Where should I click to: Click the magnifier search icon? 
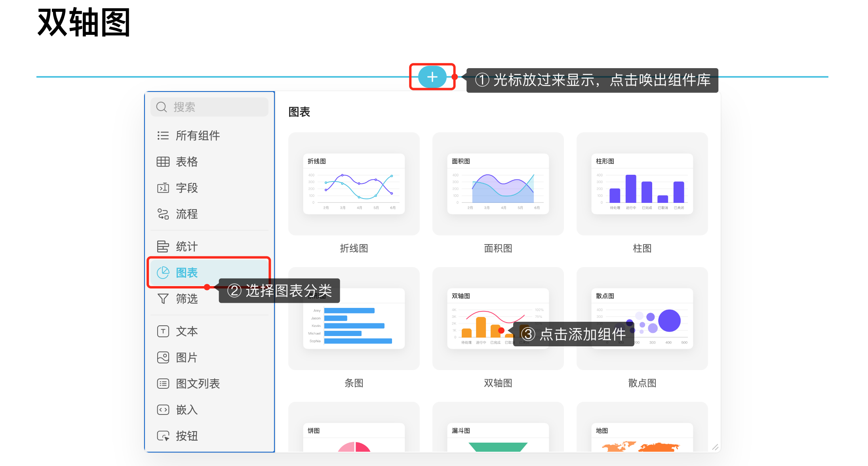tap(161, 107)
